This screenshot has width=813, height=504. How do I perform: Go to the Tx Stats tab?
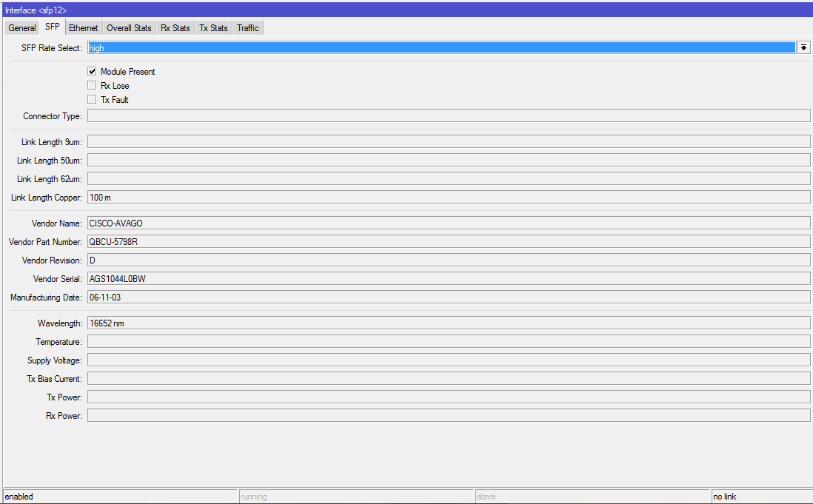pos(214,28)
